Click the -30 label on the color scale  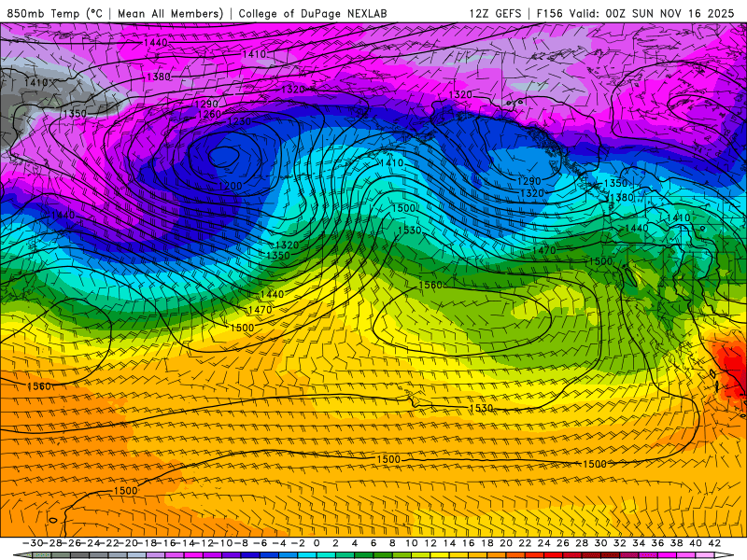(33, 543)
